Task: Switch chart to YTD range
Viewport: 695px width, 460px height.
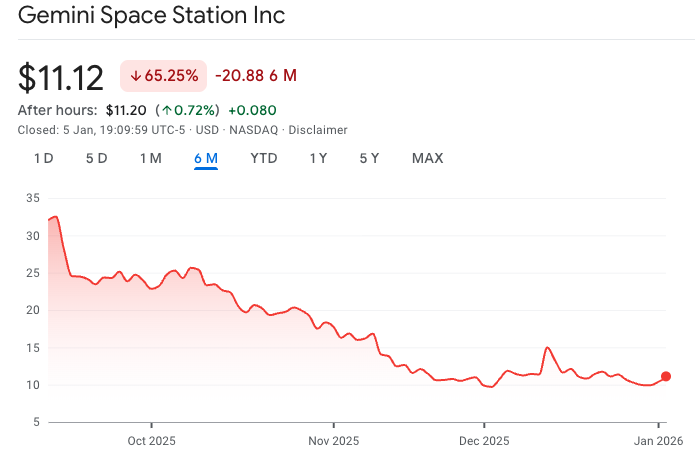Action: pos(264,158)
